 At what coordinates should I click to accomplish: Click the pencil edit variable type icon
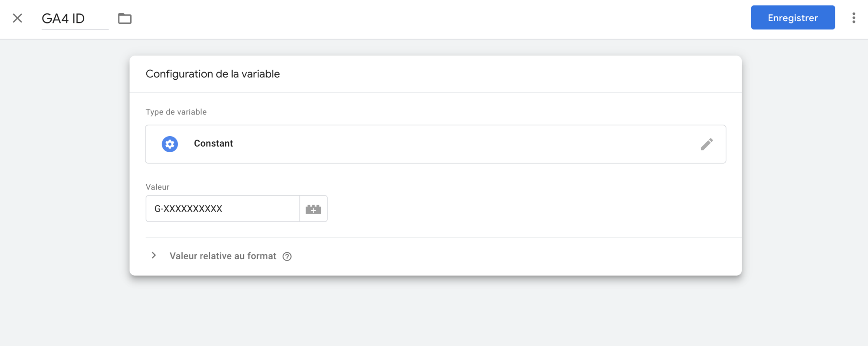pos(707,144)
